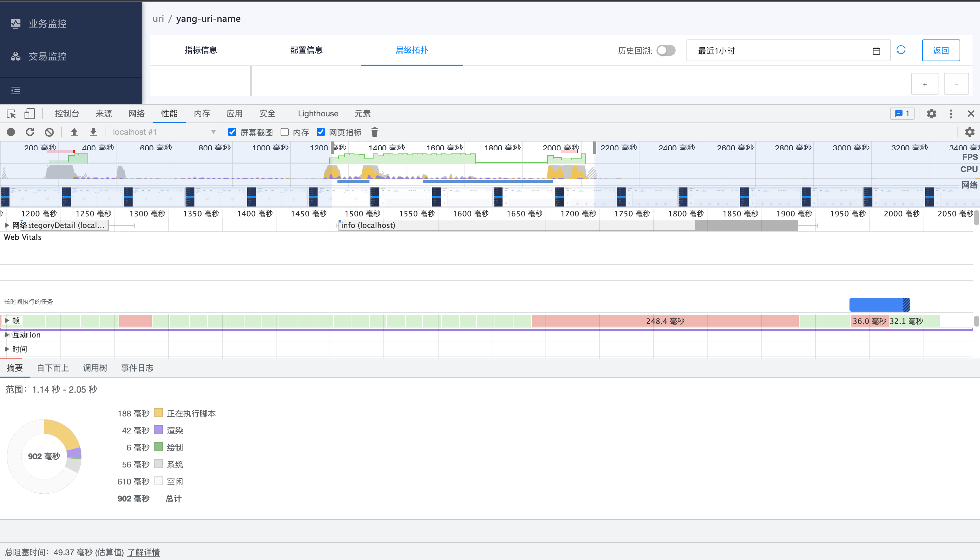Click the green 绘制 legend swatch
The width and height of the screenshot is (980, 560).
click(158, 447)
